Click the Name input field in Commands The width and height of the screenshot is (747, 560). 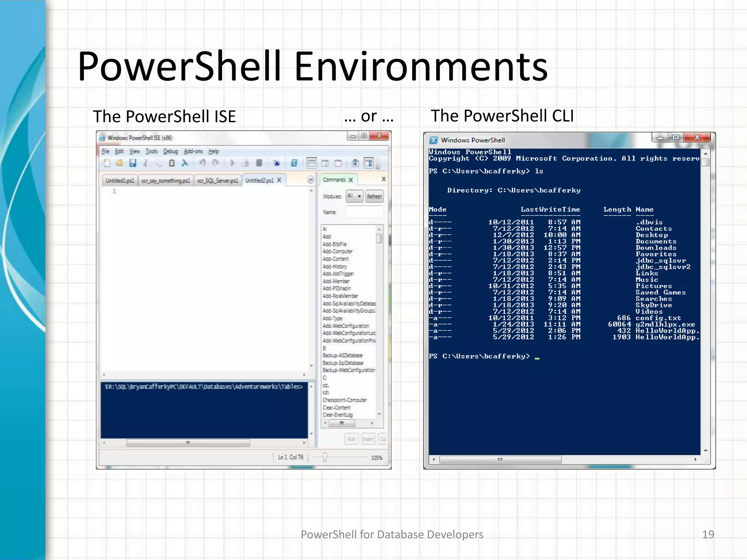[x=364, y=212]
